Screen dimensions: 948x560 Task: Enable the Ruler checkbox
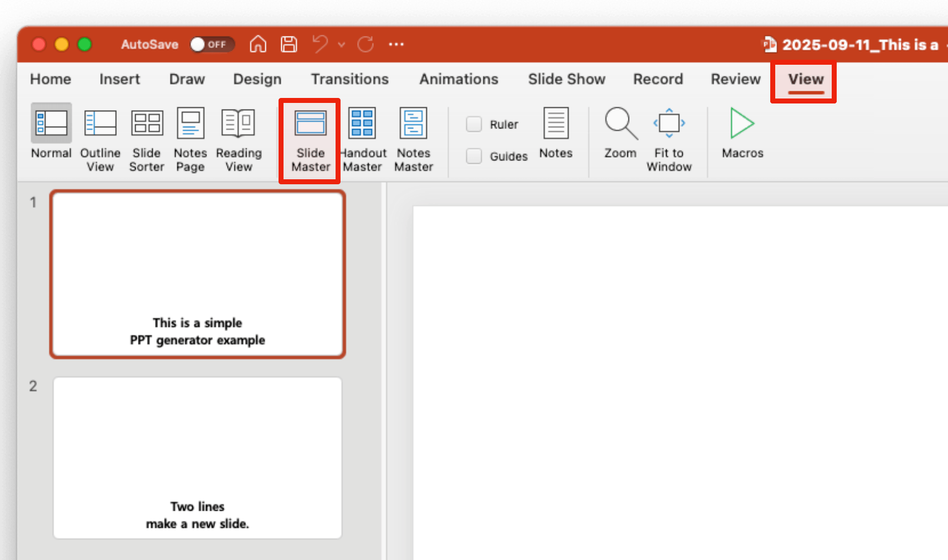(x=474, y=124)
